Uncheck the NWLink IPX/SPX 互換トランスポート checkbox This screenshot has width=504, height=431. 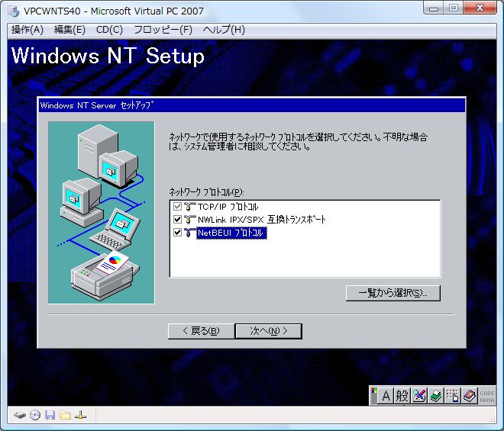tap(177, 220)
